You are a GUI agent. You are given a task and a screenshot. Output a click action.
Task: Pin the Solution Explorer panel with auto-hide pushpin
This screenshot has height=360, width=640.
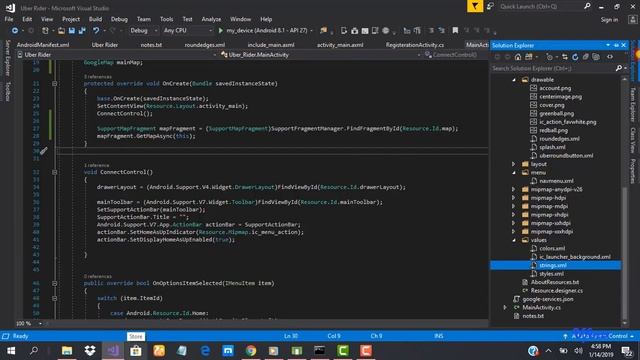(x=616, y=45)
